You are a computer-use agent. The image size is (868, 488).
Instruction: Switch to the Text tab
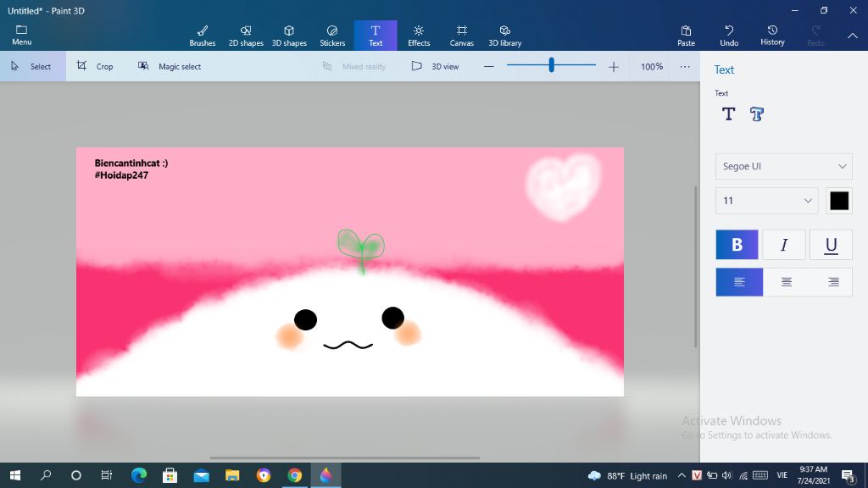click(376, 36)
